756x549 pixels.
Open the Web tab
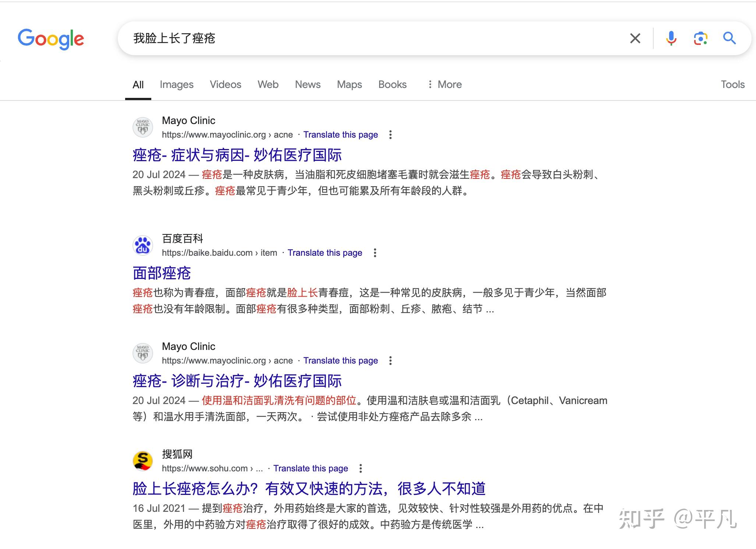[268, 85]
